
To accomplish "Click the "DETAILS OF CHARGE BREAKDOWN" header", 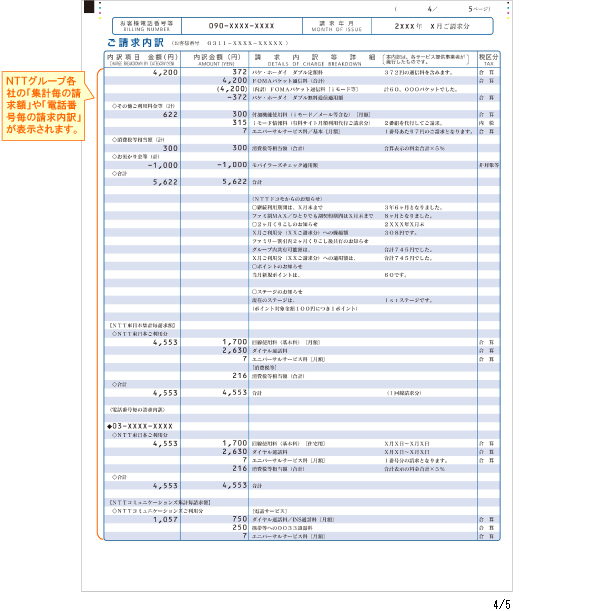I will [x=314, y=64].
